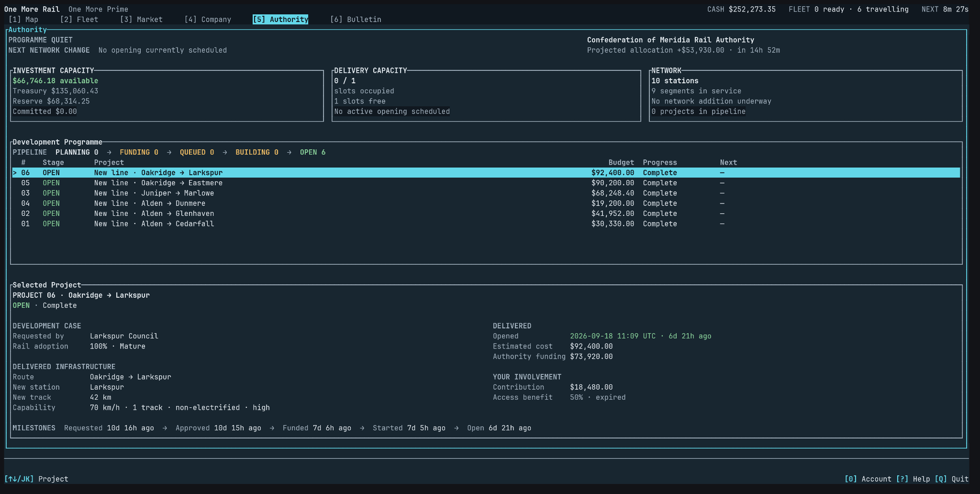
Task: Select project 06 Oakridge to Larkspur row
Action: point(486,172)
